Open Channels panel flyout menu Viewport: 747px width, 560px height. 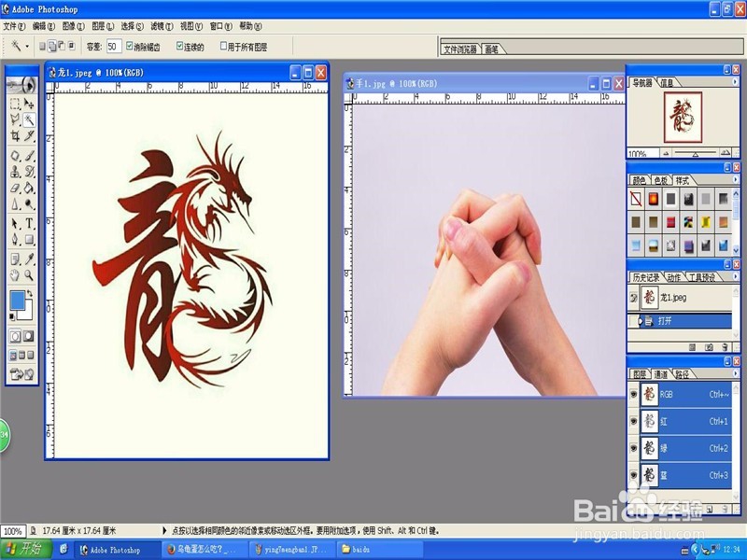[x=735, y=373]
